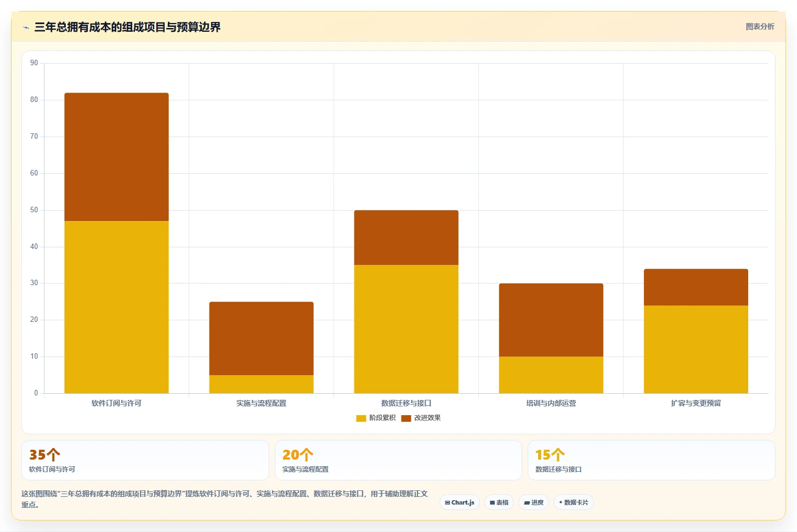Toggle the 阶段累积 legend item
Screen dimensions: 797x532
pyautogui.click(x=376, y=418)
